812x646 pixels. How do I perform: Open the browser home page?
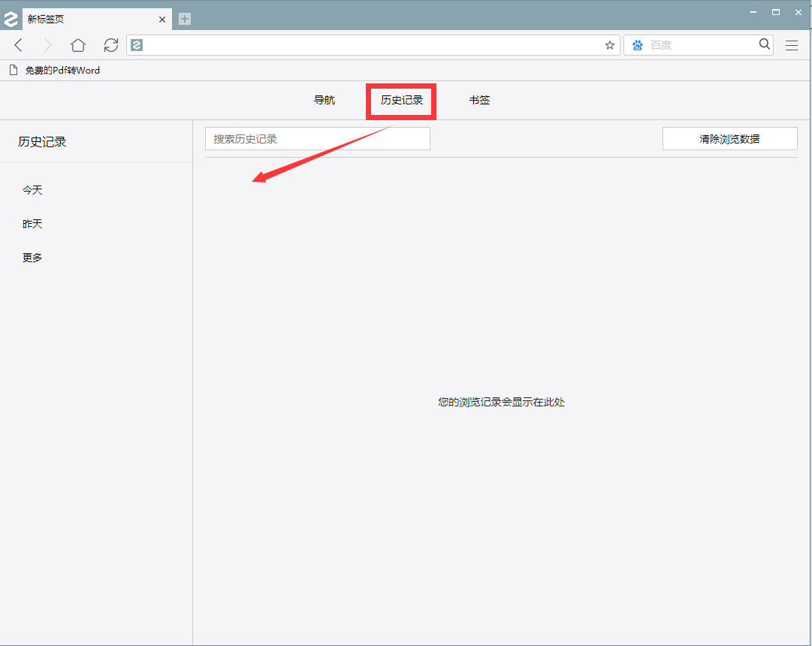pyautogui.click(x=77, y=45)
